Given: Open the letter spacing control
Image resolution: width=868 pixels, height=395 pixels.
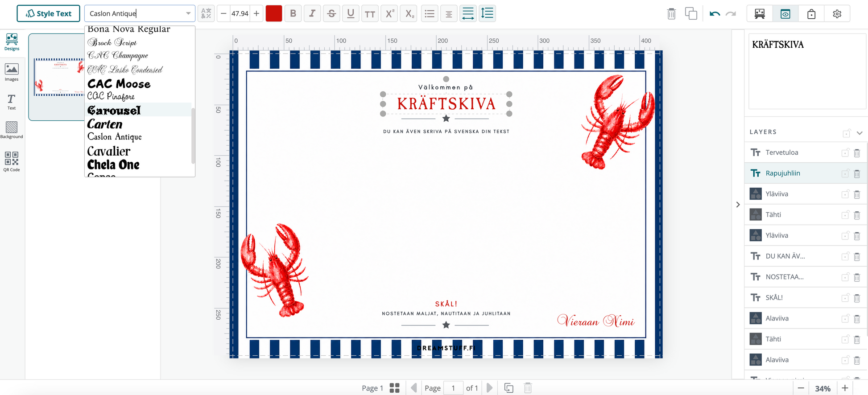Looking at the screenshot, I should tap(468, 13).
